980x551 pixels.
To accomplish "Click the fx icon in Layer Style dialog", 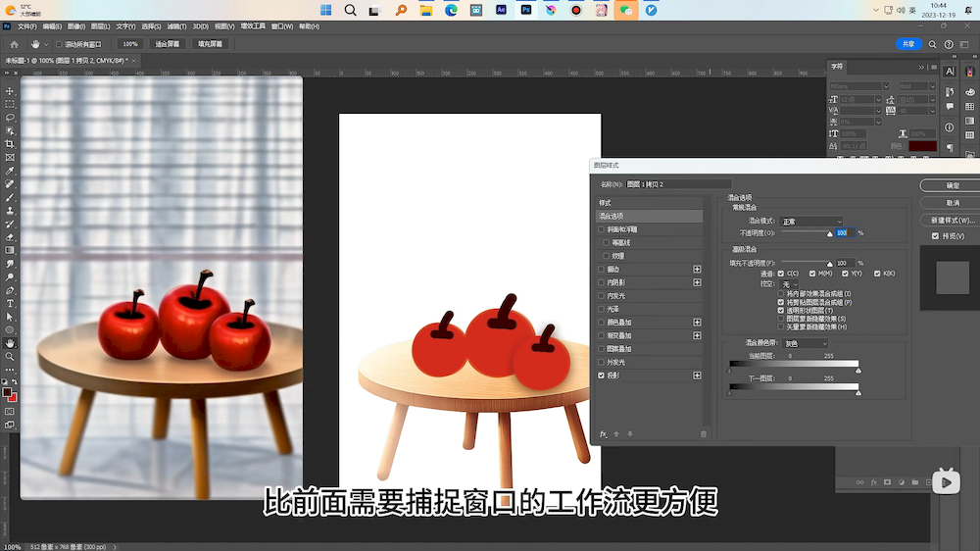I will pos(604,433).
